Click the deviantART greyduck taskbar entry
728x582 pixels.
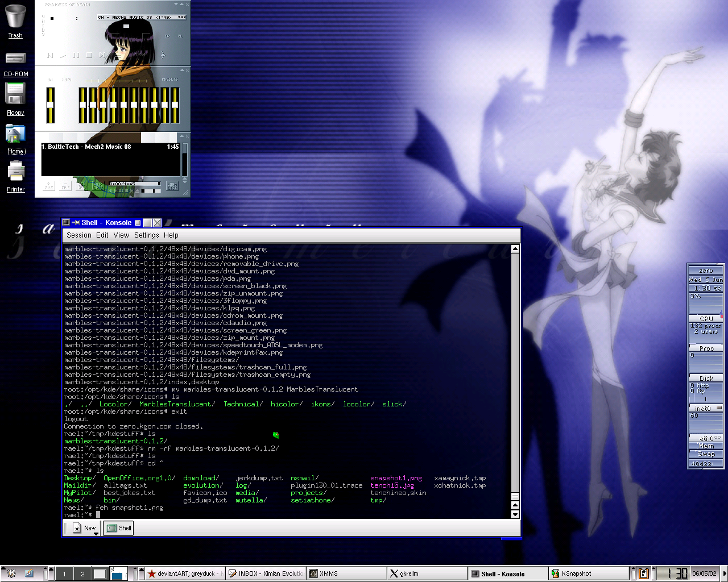(185, 573)
